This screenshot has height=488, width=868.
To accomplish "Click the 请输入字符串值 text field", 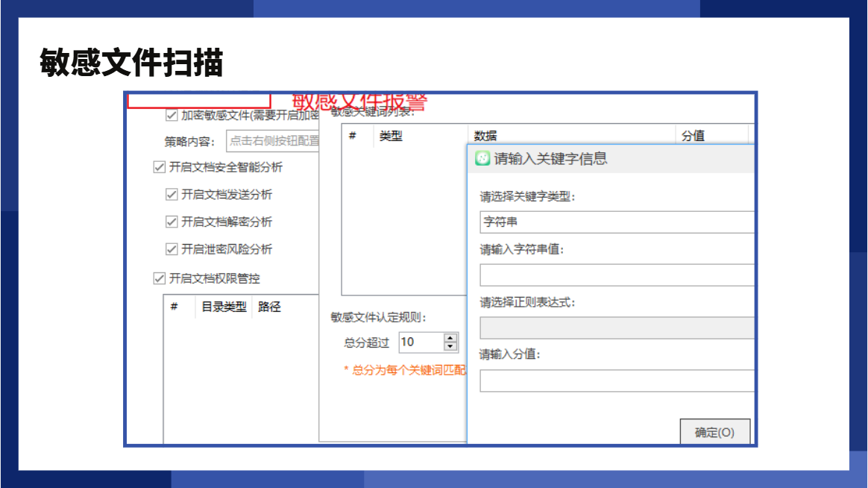I will (x=617, y=275).
